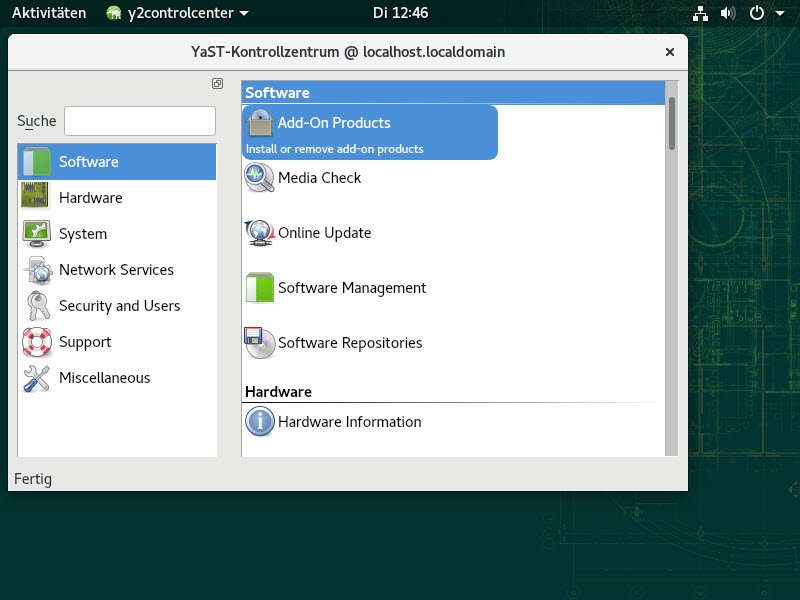
Task: Click the Security and Users keys icon
Action: pyautogui.click(x=37, y=306)
